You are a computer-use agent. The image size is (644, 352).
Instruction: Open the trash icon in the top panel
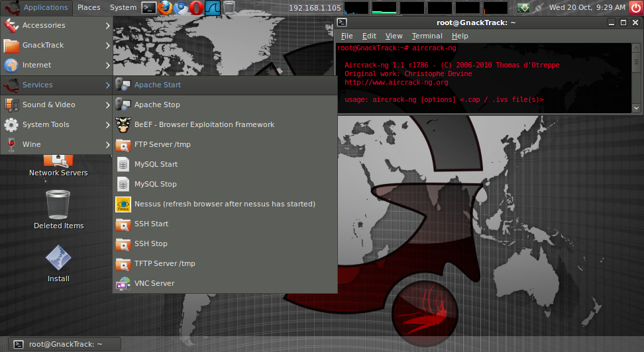229,7
